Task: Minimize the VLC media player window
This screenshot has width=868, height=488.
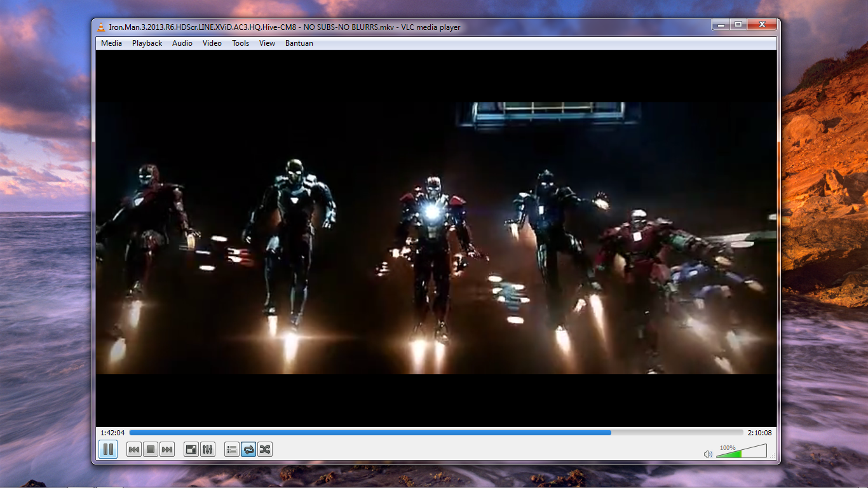Action: coord(721,25)
